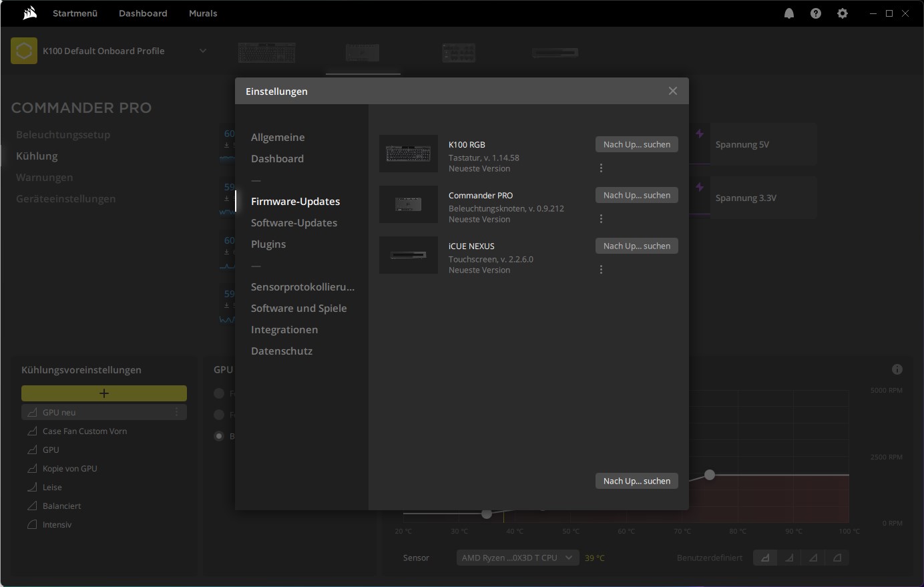Select the first radio option in GPU panel
This screenshot has width=924, height=587.
pyautogui.click(x=219, y=393)
